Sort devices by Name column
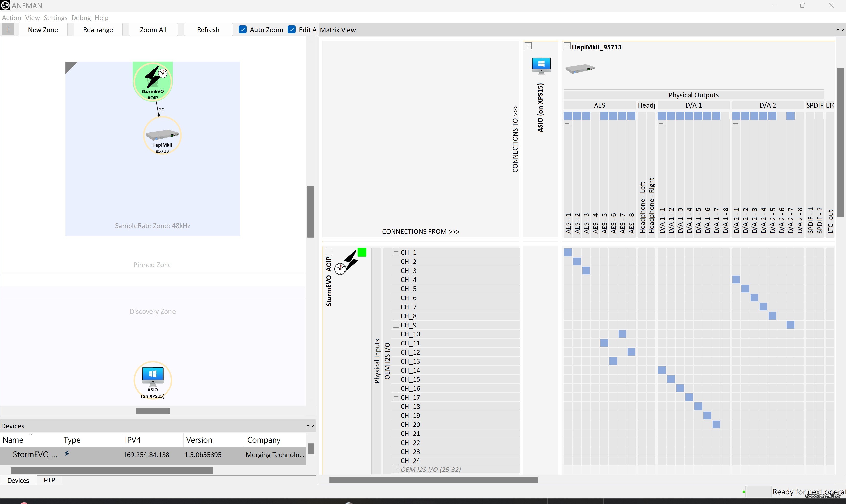The height and width of the screenshot is (504, 846). (31, 440)
